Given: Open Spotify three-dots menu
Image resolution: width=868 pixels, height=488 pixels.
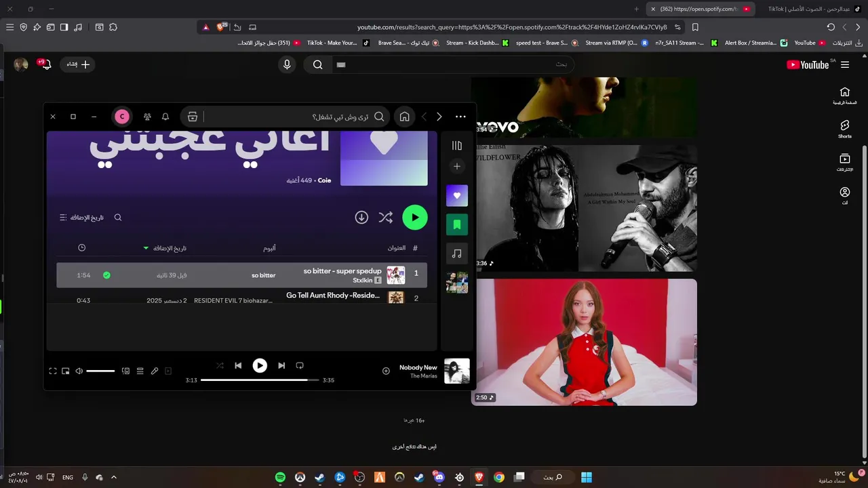Looking at the screenshot, I should (x=460, y=117).
